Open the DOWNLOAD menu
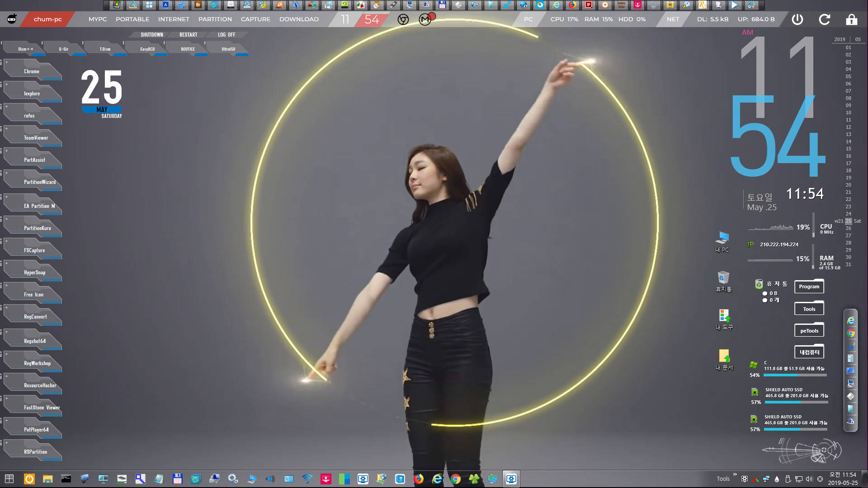868x488 pixels. coord(299,19)
